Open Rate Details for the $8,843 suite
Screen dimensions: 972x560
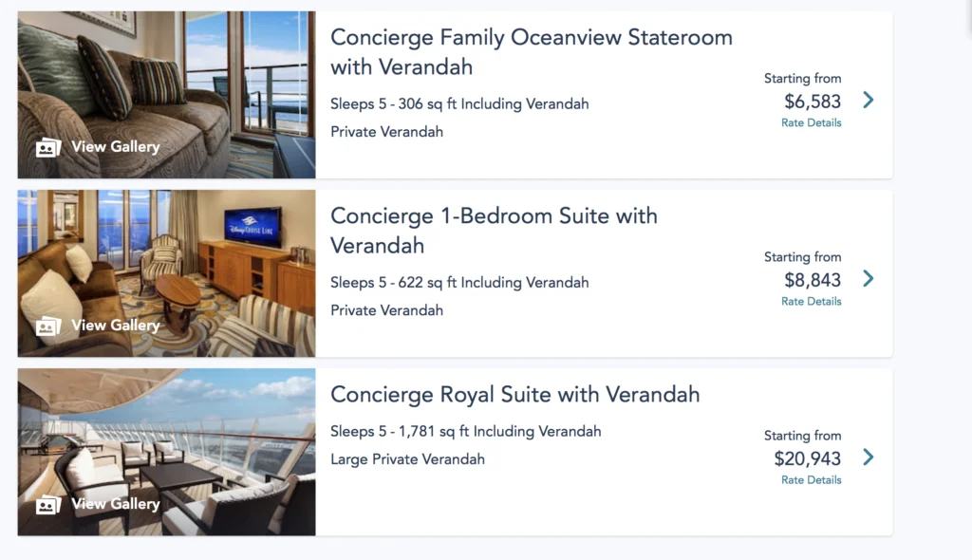point(811,301)
